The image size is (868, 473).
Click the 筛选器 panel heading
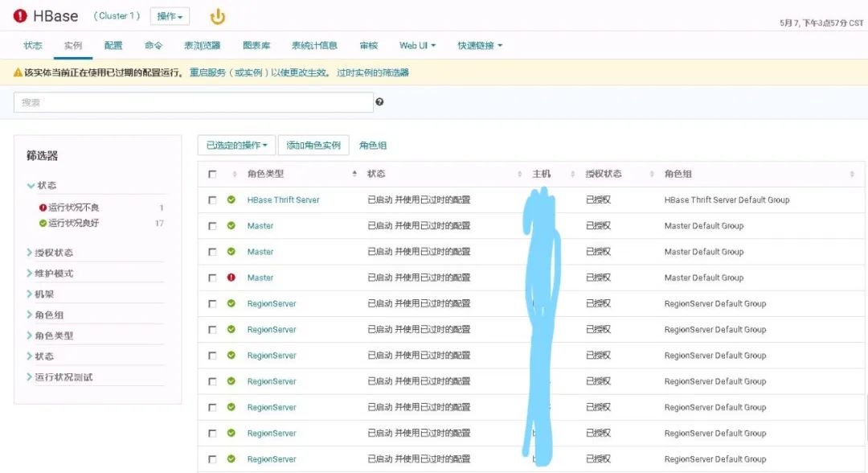pos(42,155)
